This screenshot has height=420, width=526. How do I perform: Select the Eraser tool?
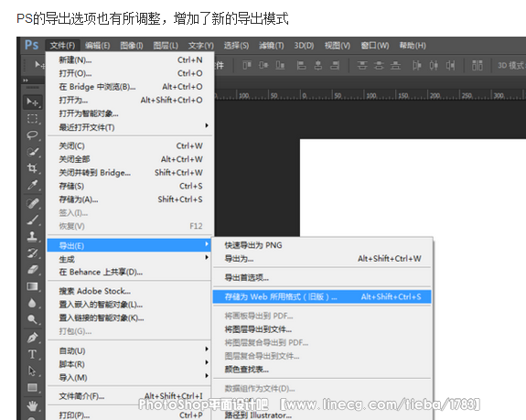[x=32, y=269]
